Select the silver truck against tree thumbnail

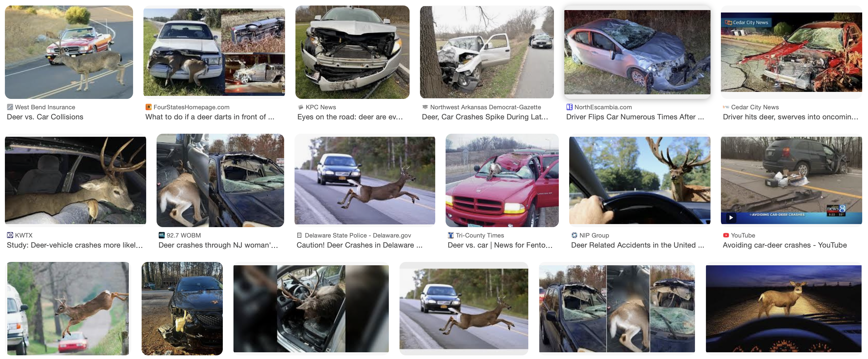pyautogui.click(x=487, y=52)
